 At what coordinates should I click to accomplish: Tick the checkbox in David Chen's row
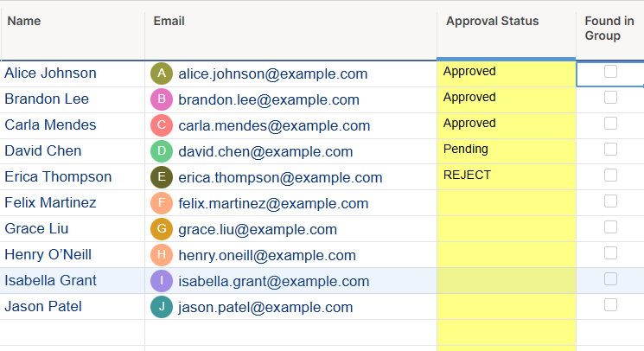610,149
